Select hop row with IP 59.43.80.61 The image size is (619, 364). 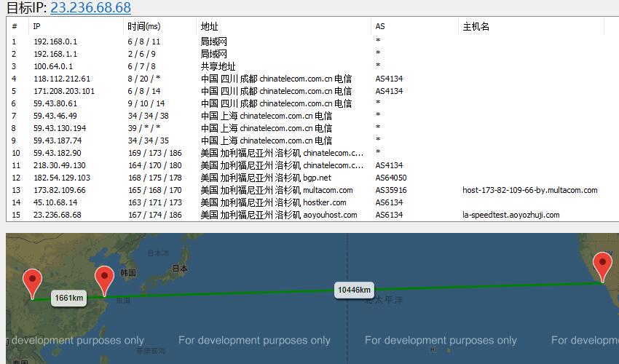tap(312, 103)
